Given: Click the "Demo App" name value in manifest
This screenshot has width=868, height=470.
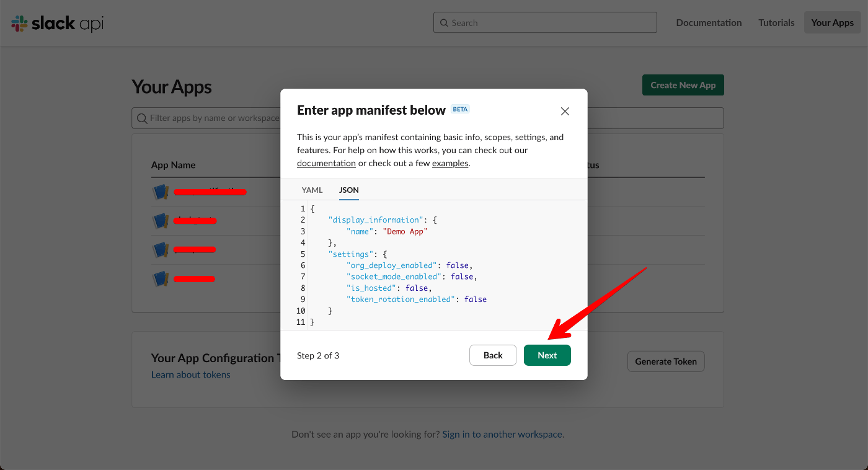Looking at the screenshot, I should [405, 231].
